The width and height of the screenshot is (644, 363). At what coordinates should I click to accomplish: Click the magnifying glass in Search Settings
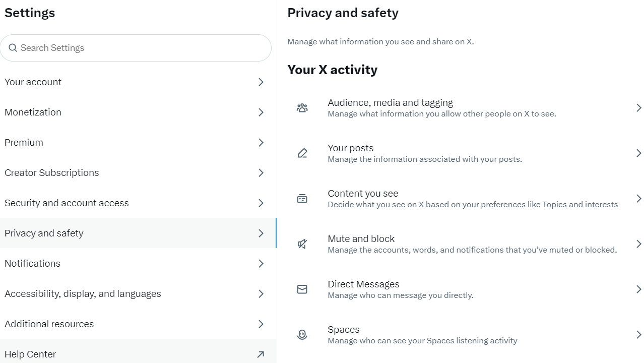click(13, 47)
